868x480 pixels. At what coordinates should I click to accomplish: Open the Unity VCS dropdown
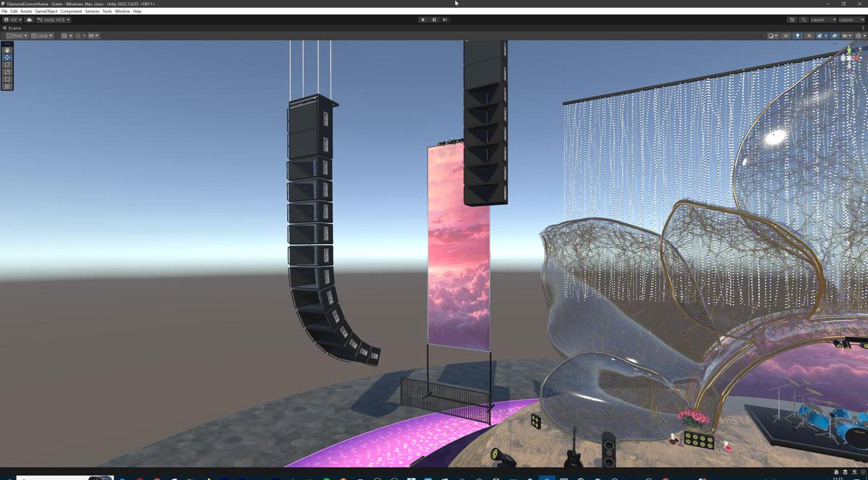coord(54,20)
